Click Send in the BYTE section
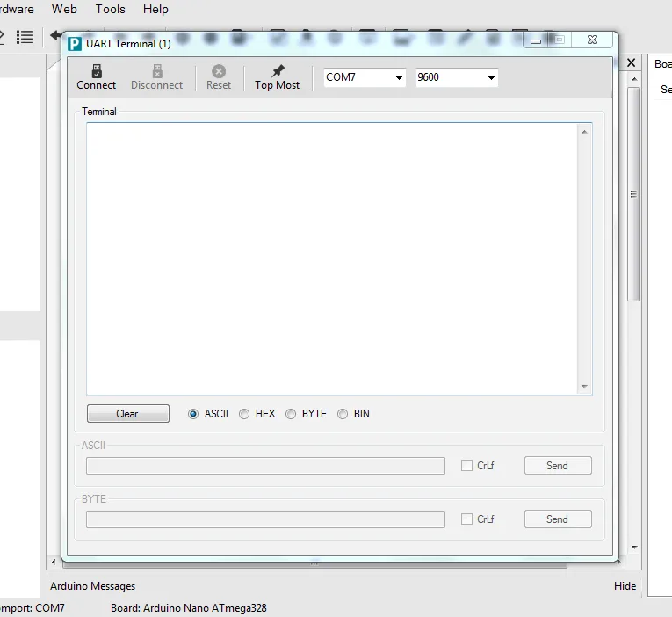Screen dimensions: 672x617 [x=558, y=519]
